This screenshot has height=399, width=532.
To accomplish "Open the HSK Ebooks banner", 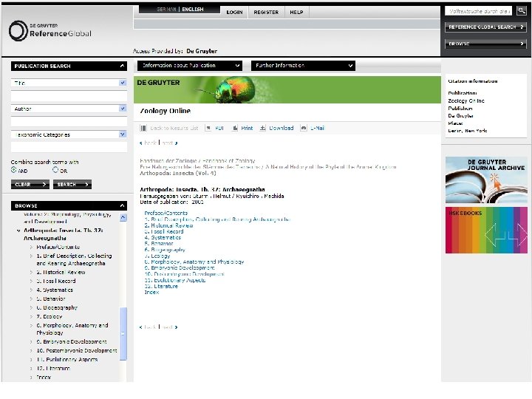I will [486, 230].
